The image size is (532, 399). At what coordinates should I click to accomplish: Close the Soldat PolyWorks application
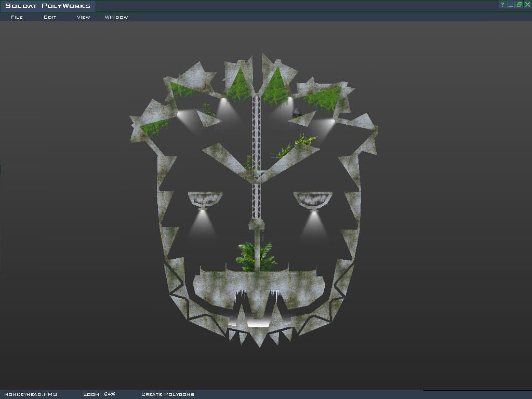pos(527,5)
